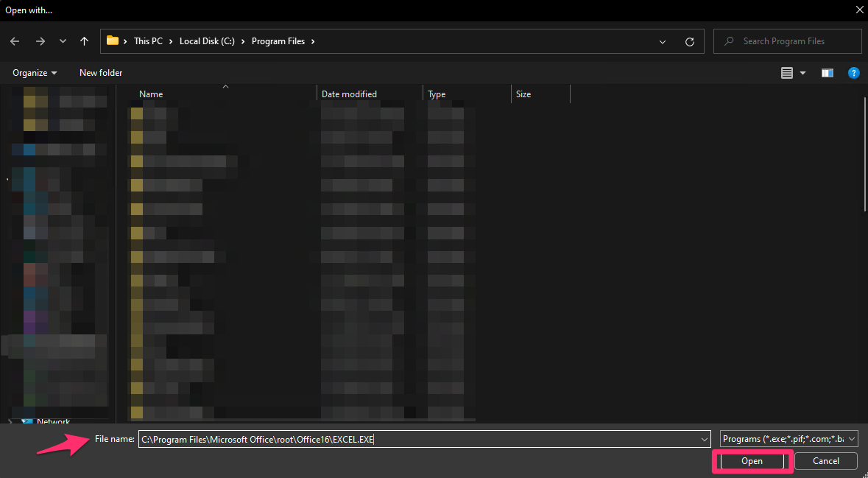This screenshot has height=478, width=868.
Task: Go up one folder level
Action: (x=85, y=41)
